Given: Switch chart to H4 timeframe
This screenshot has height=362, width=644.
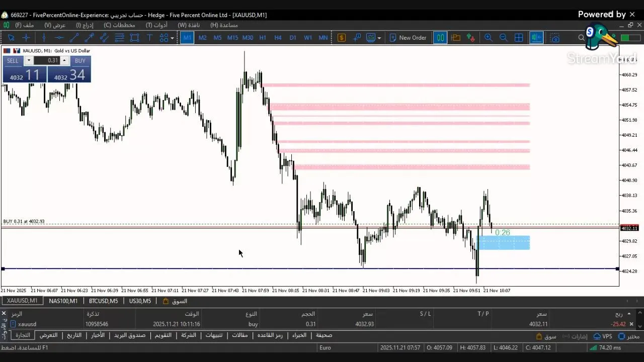Looking at the screenshot, I should [278, 38].
